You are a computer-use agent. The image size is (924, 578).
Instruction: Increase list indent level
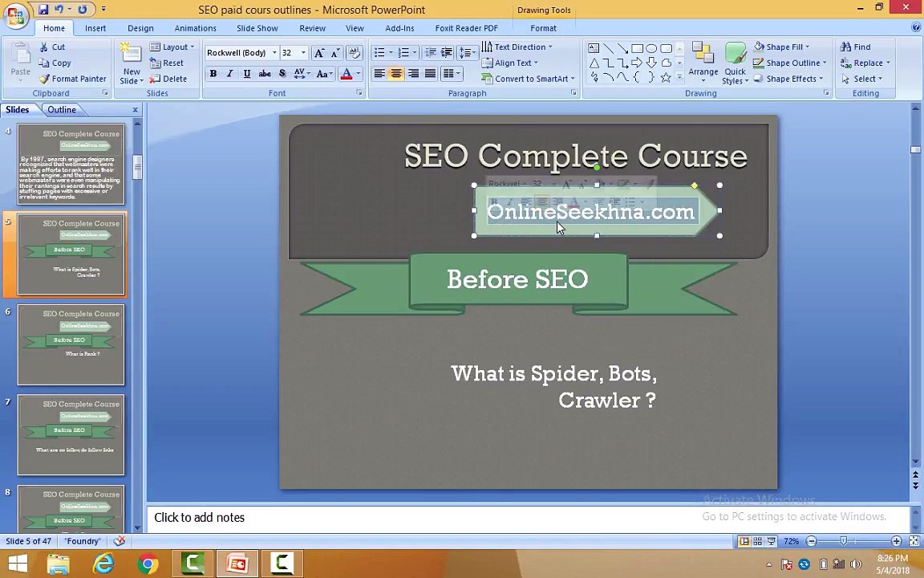pyautogui.click(x=447, y=52)
